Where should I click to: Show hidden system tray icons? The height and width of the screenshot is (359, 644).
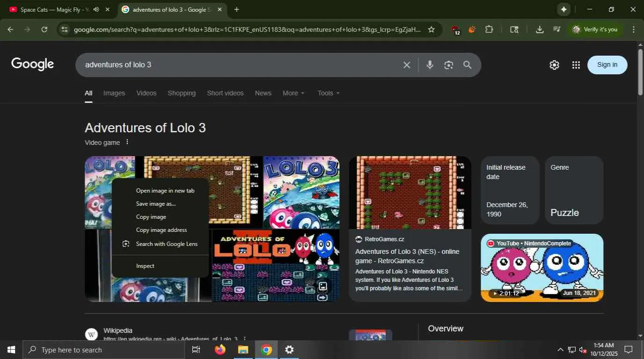pyautogui.click(x=560, y=350)
